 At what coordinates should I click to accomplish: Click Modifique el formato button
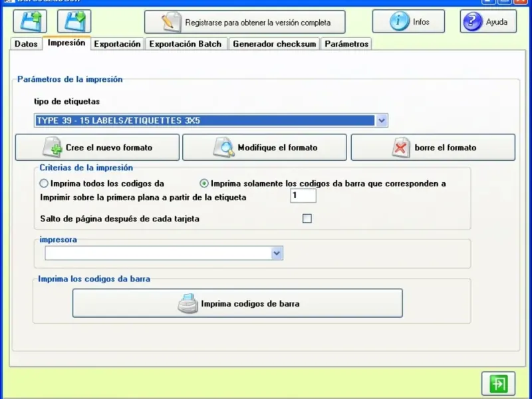(265, 147)
